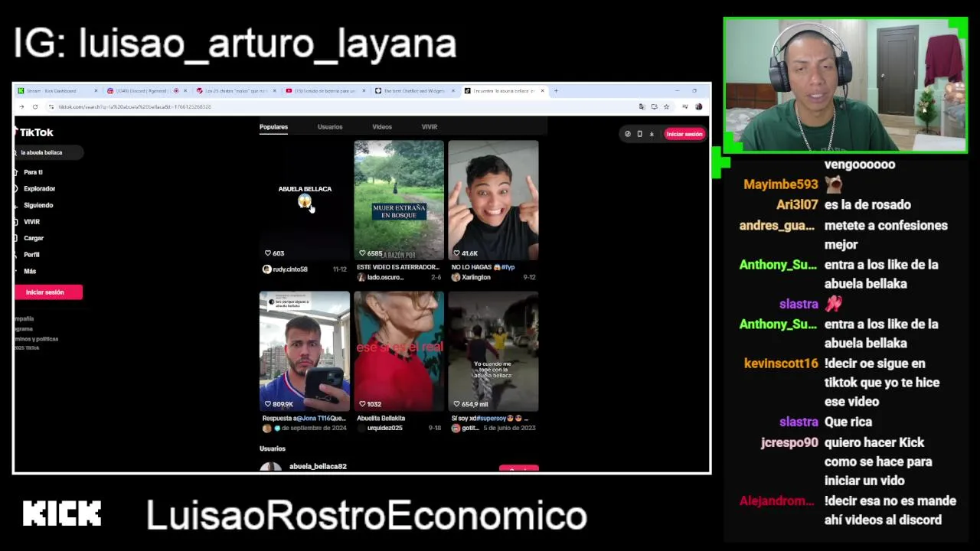This screenshot has width=980, height=551.
Task: Switch to the Videos search tab
Action: (382, 127)
